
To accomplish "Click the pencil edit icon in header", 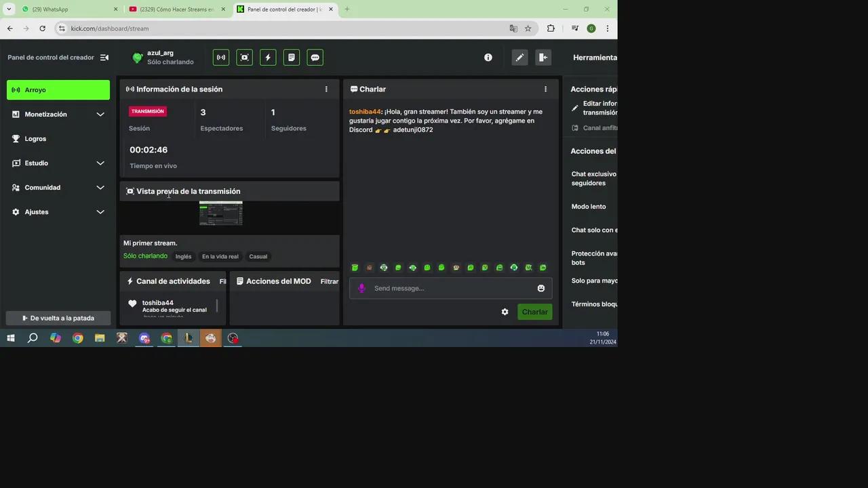I will click(519, 58).
